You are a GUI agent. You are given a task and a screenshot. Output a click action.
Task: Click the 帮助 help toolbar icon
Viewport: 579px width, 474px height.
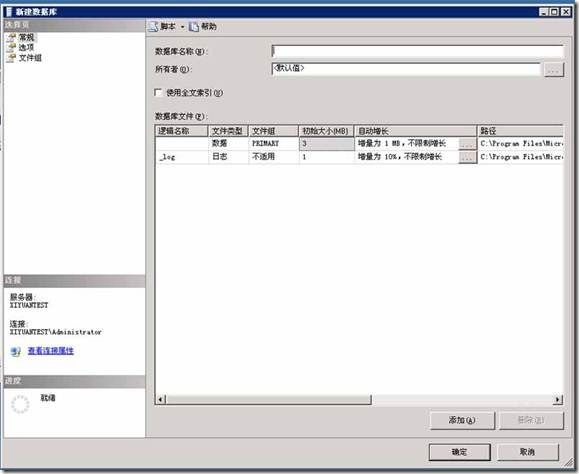coord(193,27)
